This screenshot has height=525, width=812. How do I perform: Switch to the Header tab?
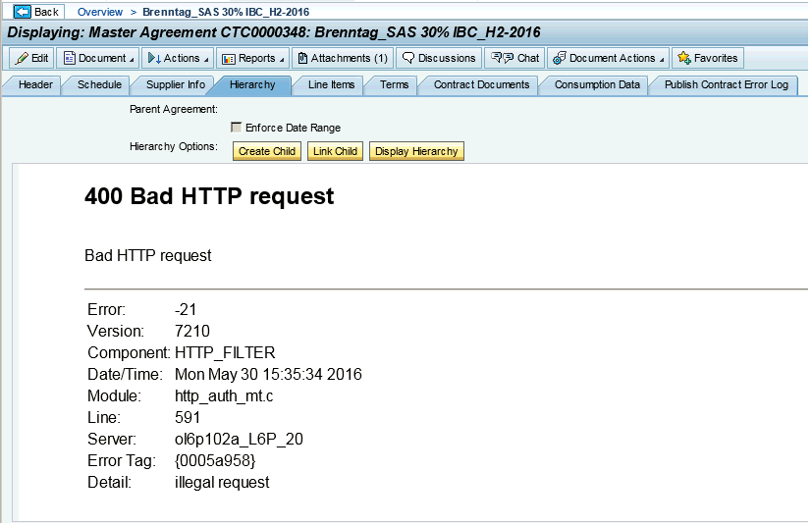click(35, 85)
